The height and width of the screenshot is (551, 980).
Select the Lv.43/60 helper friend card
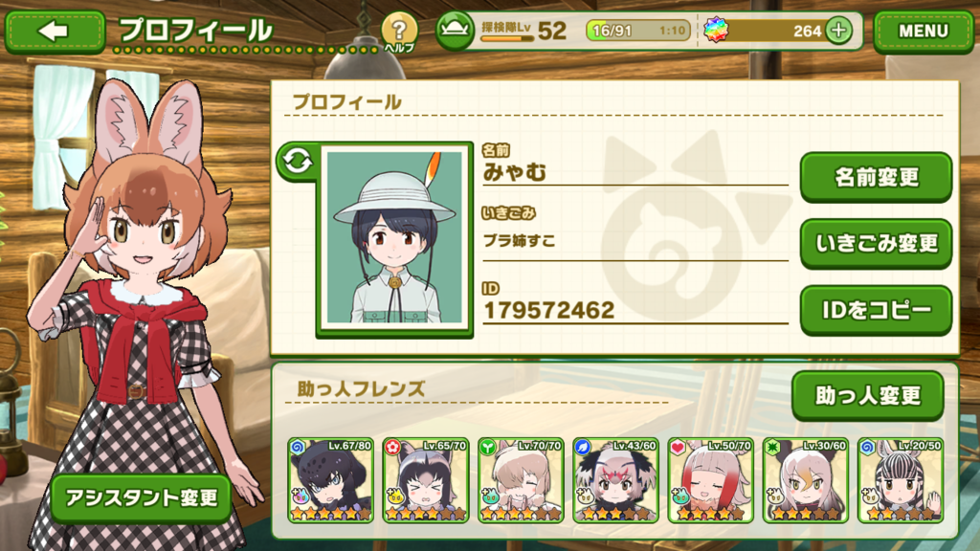point(615,480)
